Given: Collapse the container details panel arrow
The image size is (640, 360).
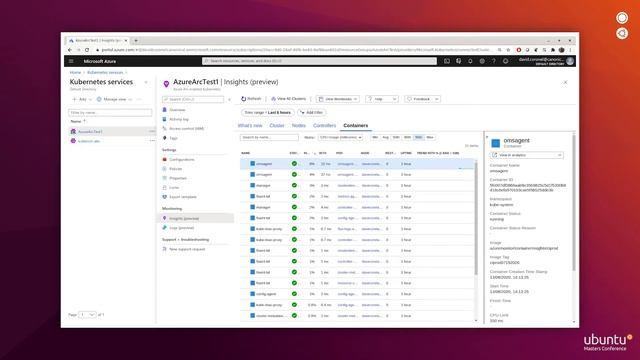Looking at the screenshot, I should pos(487,137).
